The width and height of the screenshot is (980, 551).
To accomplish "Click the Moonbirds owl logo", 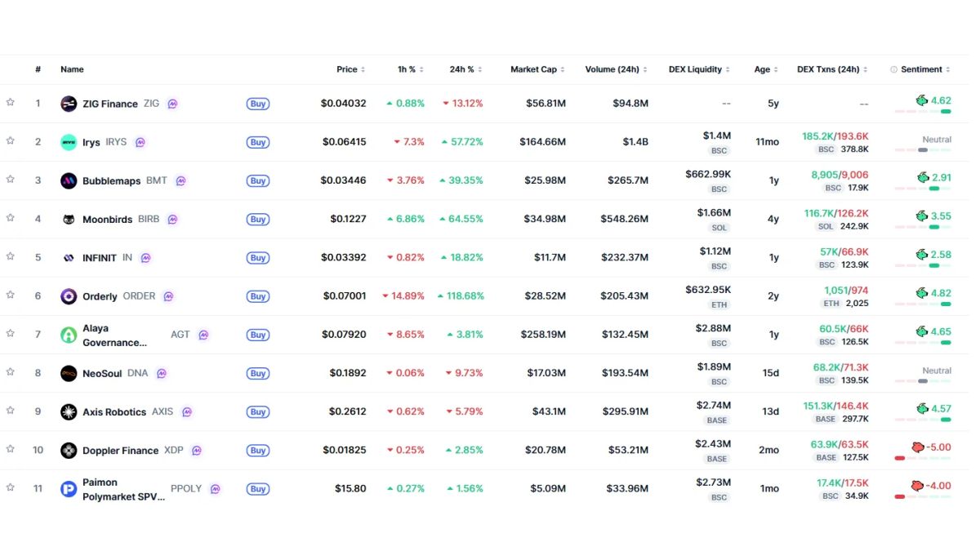I will (x=69, y=219).
